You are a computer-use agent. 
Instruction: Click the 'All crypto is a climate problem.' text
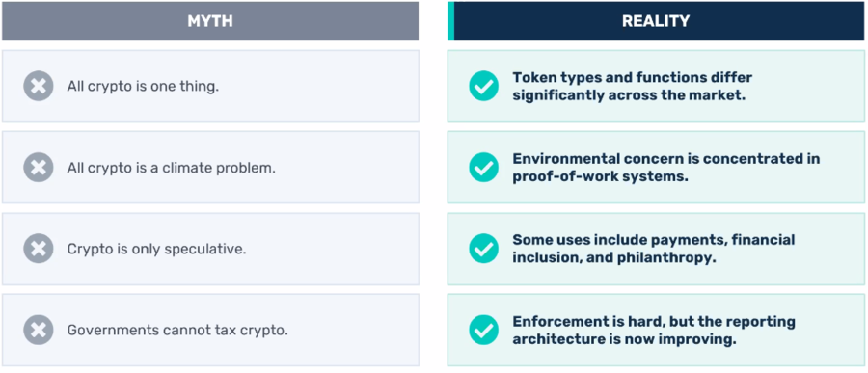171,168
